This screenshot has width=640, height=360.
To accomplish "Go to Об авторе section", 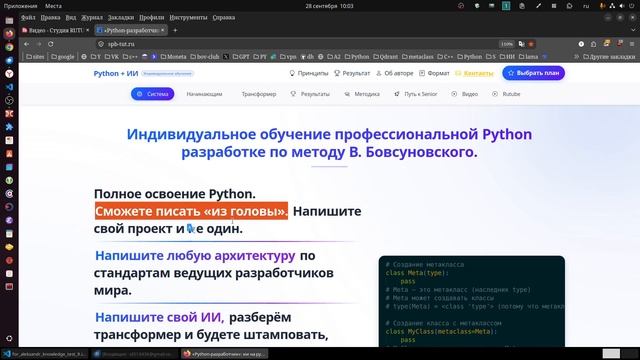I will click(x=394, y=73).
